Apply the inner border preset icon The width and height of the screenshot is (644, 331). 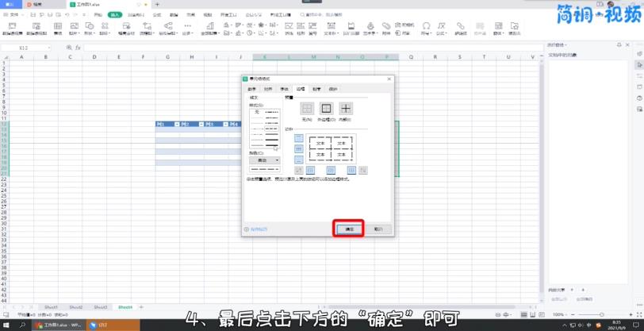click(346, 109)
